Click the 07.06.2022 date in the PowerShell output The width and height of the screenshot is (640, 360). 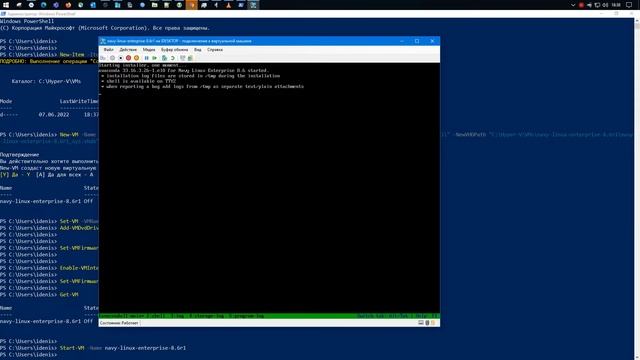click(54, 115)
